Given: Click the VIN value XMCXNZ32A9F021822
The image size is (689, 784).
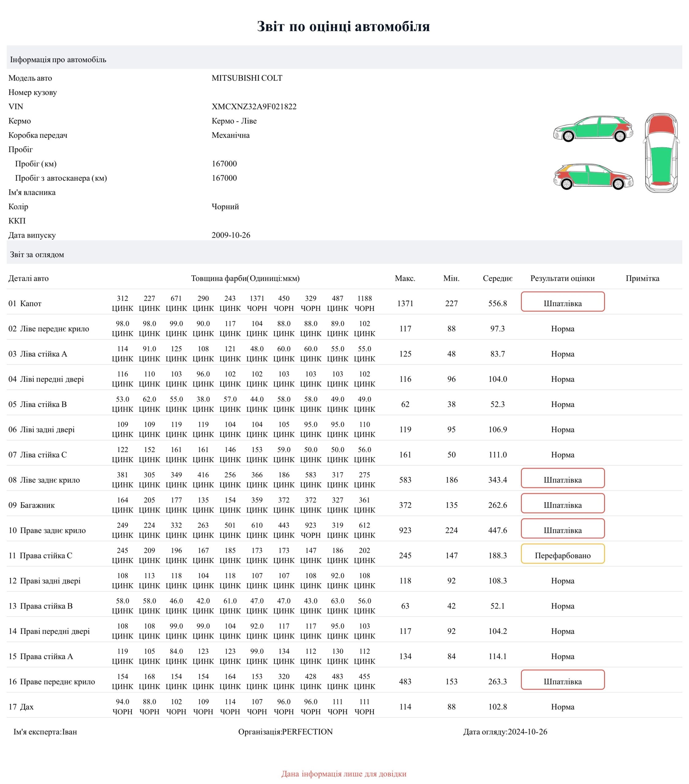Looking at the screenshot, I should click(x=254, y=107).
